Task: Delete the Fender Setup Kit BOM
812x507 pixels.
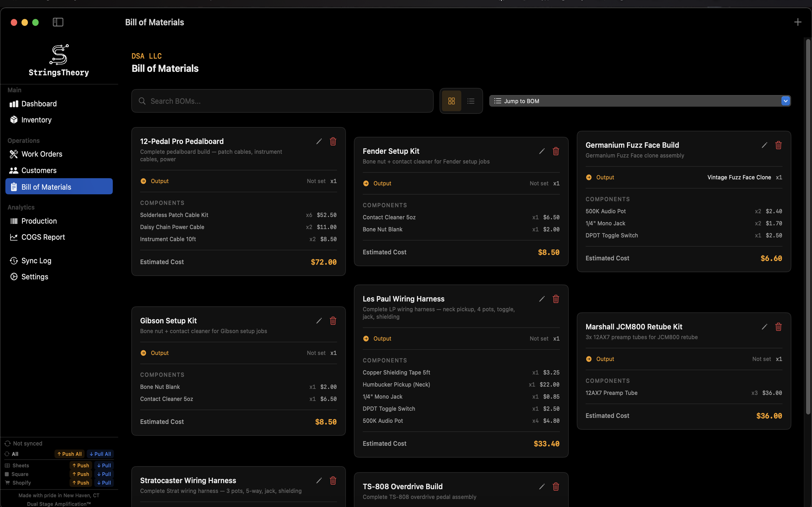Action: click(x=556, y=151)
